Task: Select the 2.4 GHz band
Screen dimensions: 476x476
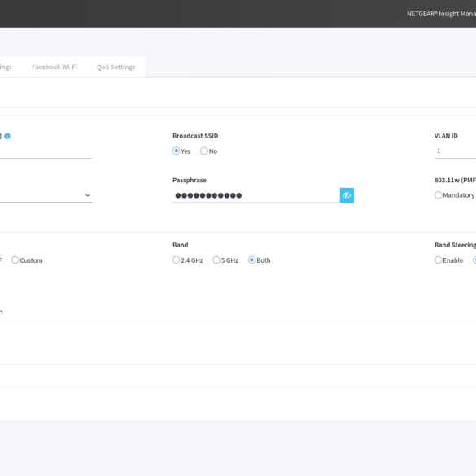Action: pos(176,260)
